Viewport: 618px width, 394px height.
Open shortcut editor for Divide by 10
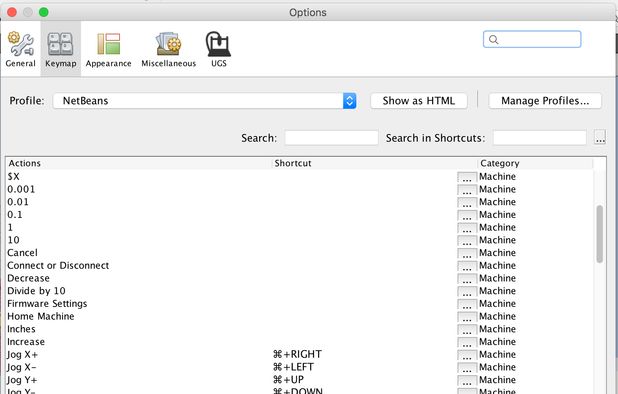[x=467, y=291]
